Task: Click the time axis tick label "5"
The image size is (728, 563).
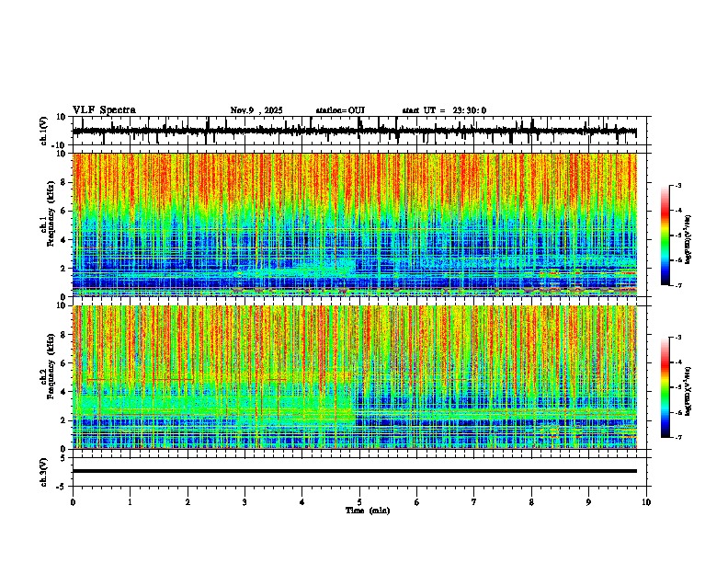Action: point(359,502)
